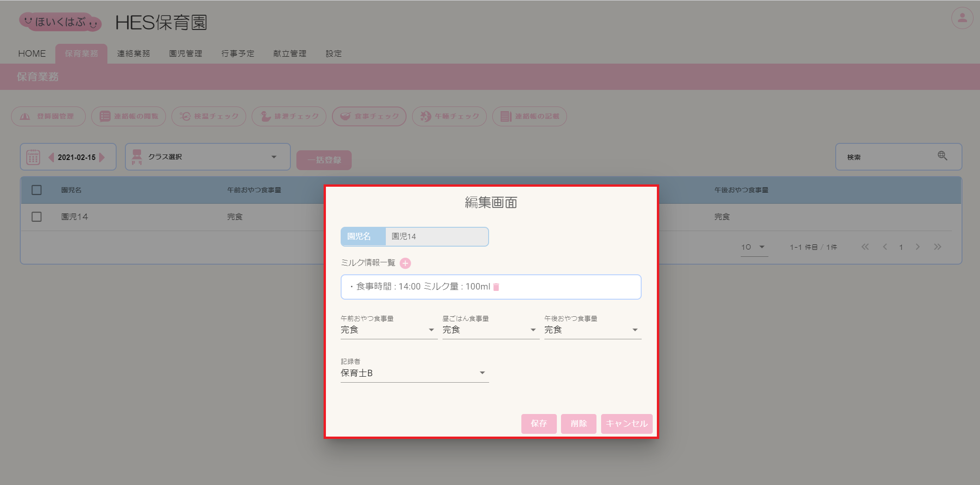Click the ほいくはぶ logo
The height and width of the screenshot is (485, 980).
(x=60, y=22)
